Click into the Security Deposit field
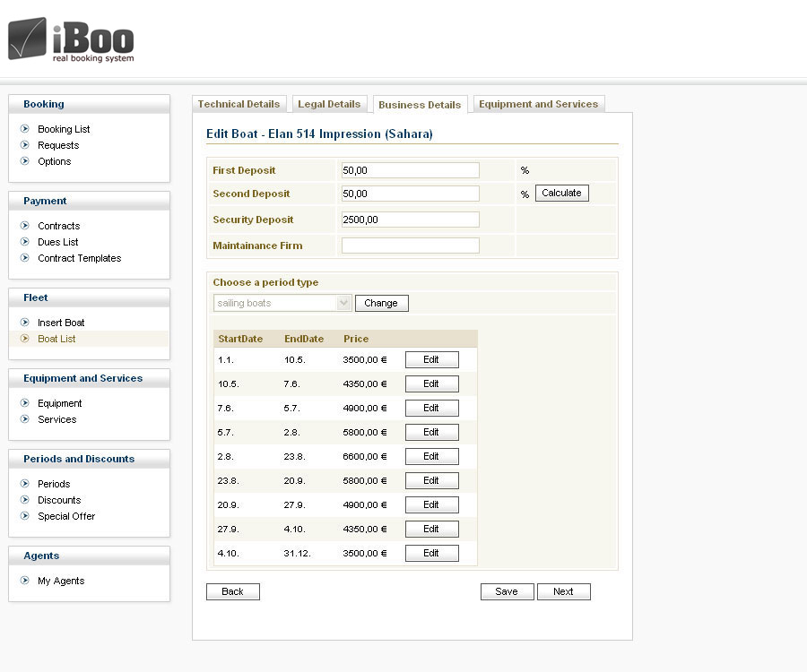The width and height of the screenshot is (807, 672). [x=410, y=220]
